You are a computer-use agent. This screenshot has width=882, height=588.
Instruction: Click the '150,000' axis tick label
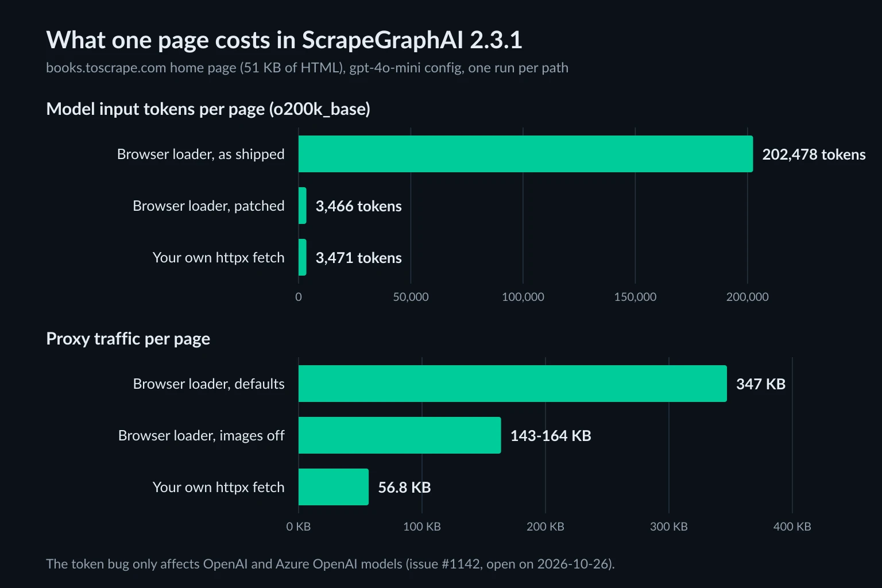tap(635, 297)
